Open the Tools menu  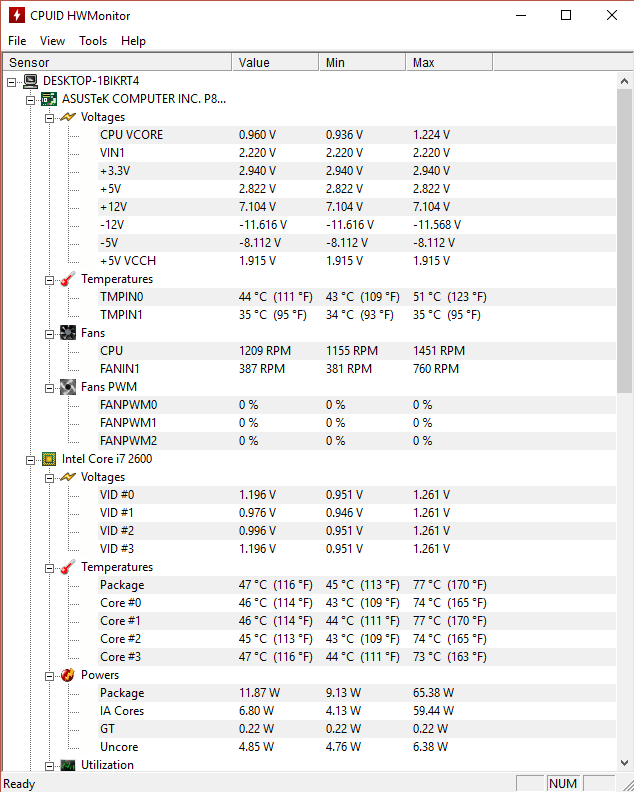click(93, 41)
